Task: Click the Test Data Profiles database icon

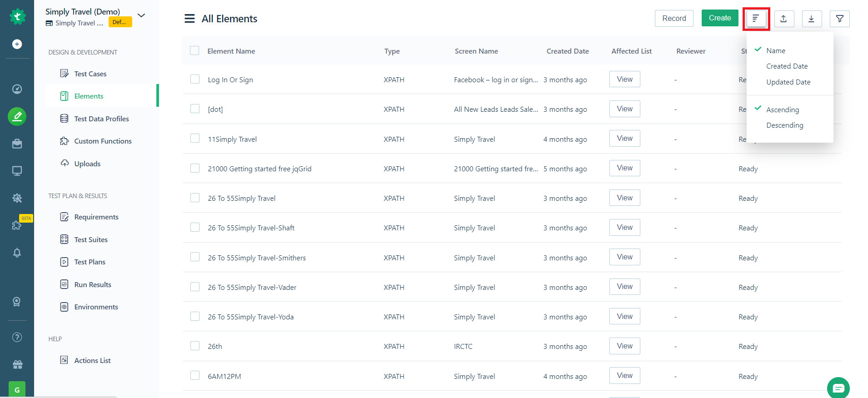Action: click(x=65, y=119)
